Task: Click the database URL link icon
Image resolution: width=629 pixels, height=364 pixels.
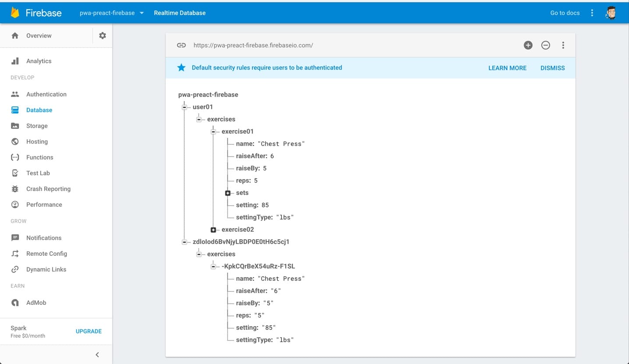Action: coord(181,45)
